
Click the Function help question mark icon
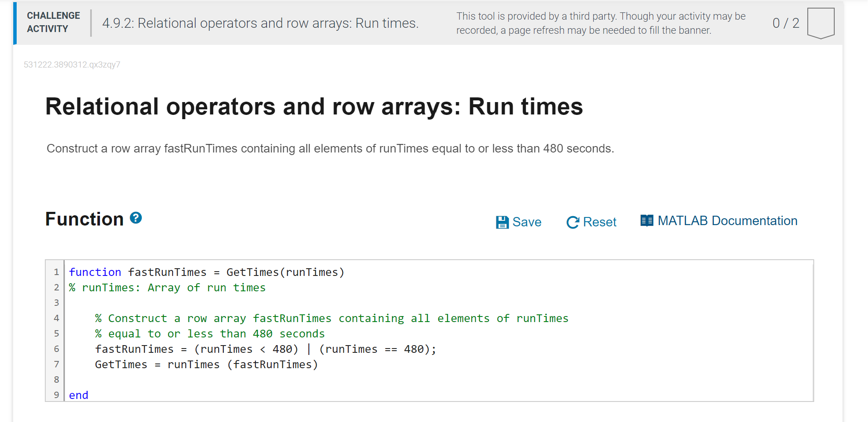[x=136, y=218]
